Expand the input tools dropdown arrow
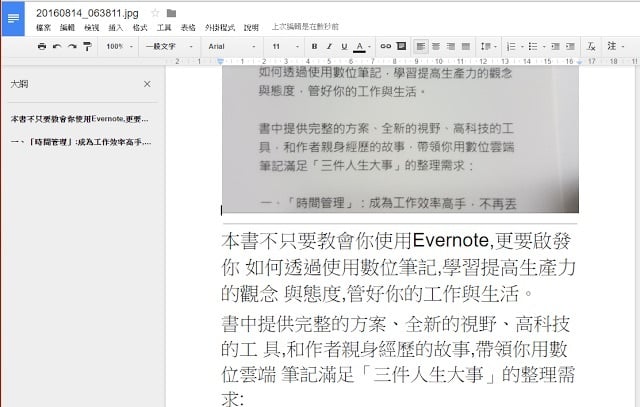Screen dimensions: 640x407 (x=623, y=47)
